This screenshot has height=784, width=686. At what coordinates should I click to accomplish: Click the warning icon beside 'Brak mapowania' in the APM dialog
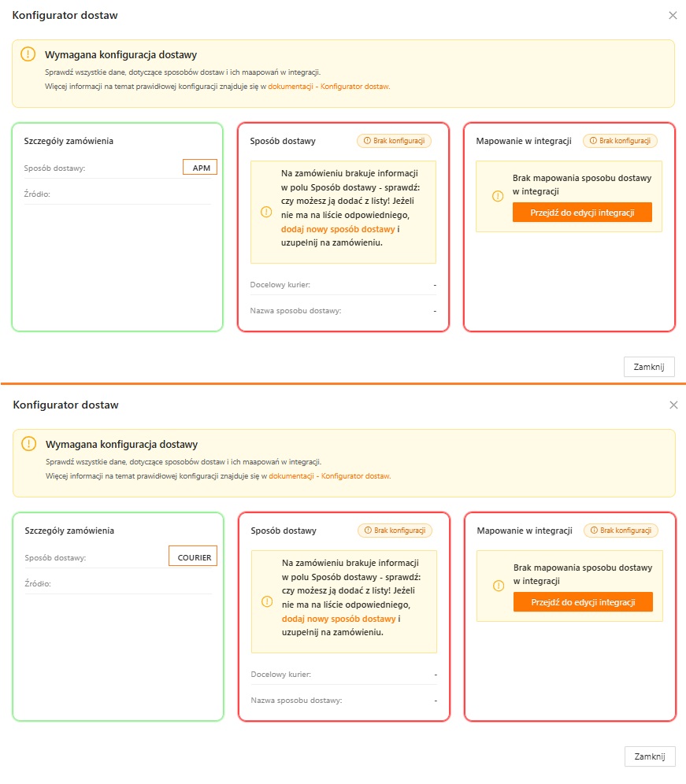(x=498, y=196)
